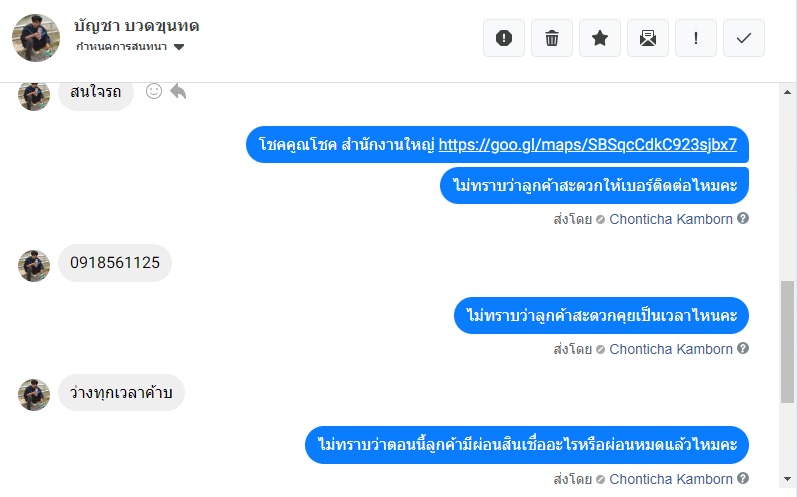
Task: Open the goo.gl maps link
Action: pyautogui.click(x=587, y=144)
